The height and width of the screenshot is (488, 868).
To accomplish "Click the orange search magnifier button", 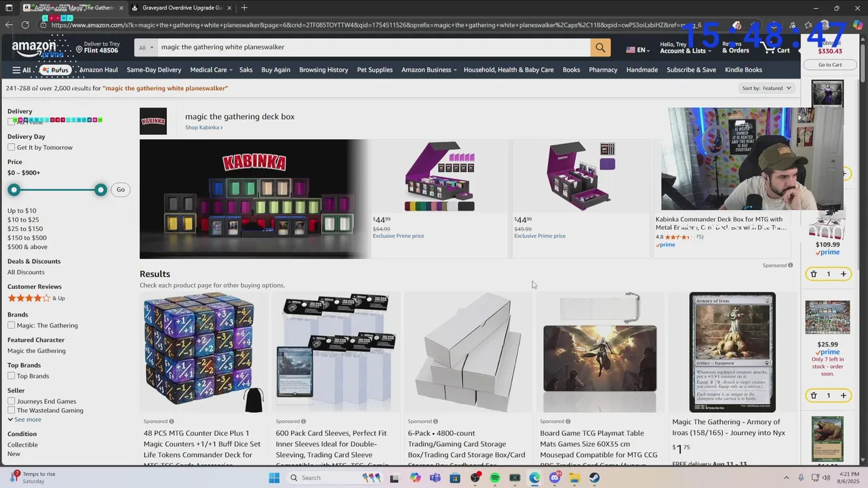I will [600, 47].
